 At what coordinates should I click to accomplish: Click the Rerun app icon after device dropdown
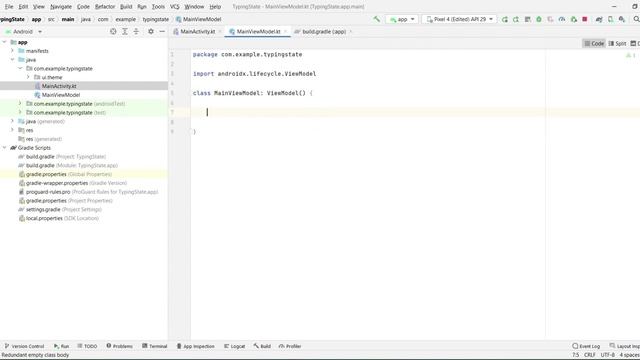(505, 19)
